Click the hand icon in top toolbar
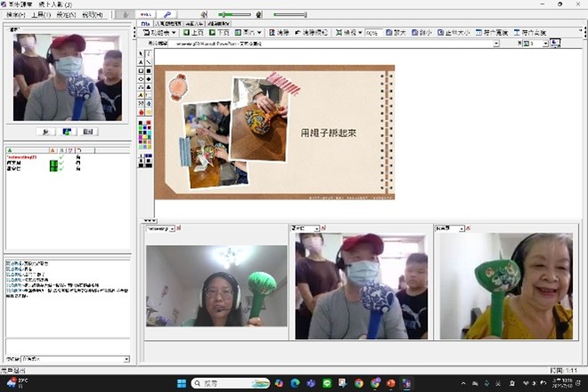The image size is (588, 392). [x=126, y=14]
